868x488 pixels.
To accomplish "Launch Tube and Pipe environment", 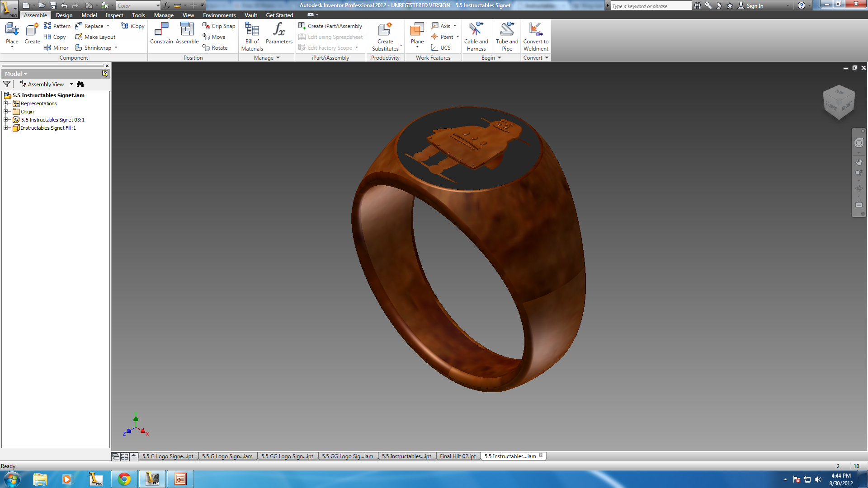I will click(x=507, y=36).
